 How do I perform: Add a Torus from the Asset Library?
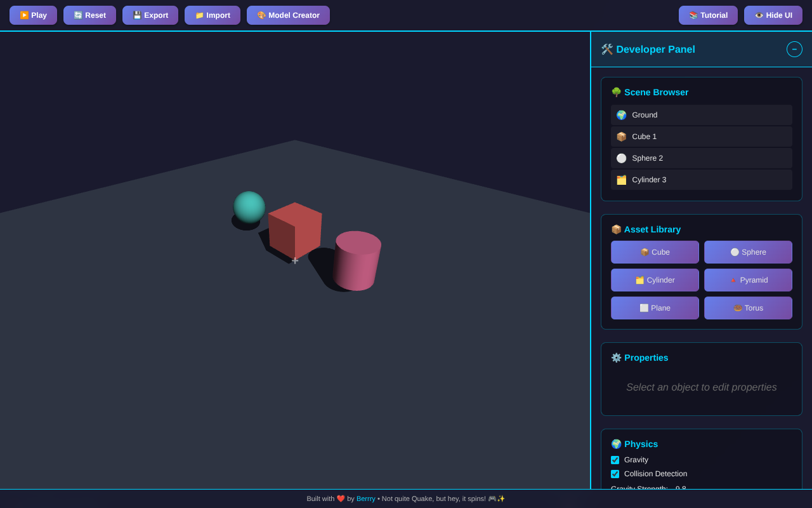click(748, 307)
